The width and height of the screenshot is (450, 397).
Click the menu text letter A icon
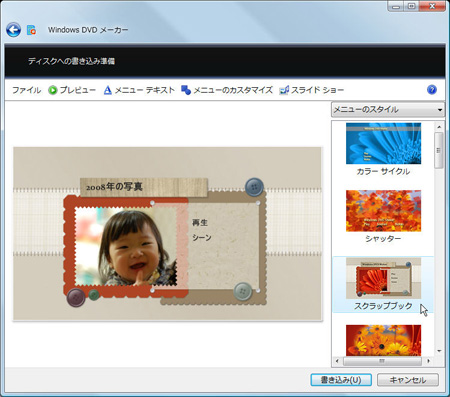tap(107, 90)
